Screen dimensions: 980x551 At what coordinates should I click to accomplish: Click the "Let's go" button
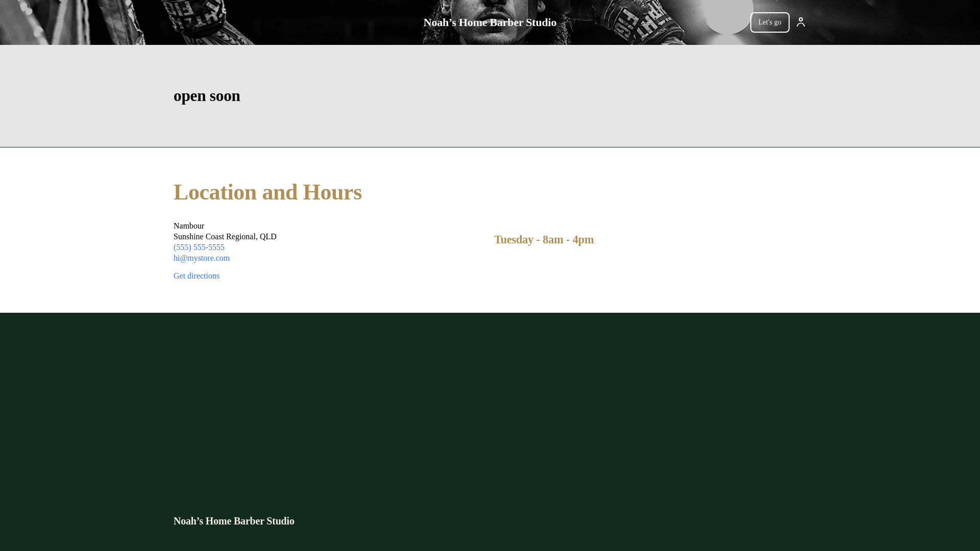coord(770,22)
